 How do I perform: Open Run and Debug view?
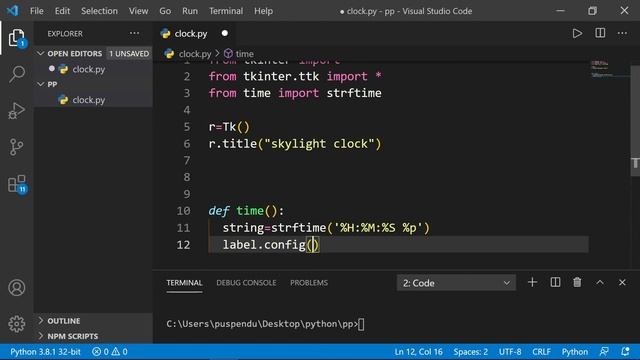pos(17,110)
